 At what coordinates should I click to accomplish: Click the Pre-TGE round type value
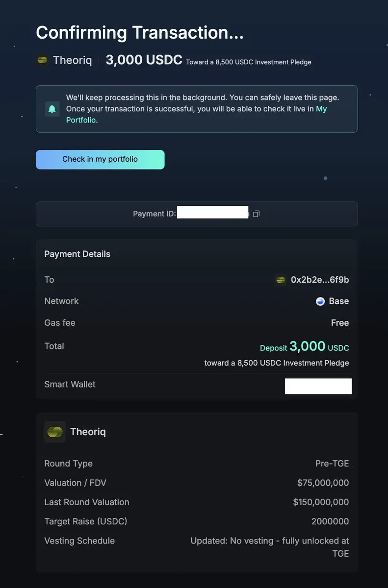coord(332,464)
